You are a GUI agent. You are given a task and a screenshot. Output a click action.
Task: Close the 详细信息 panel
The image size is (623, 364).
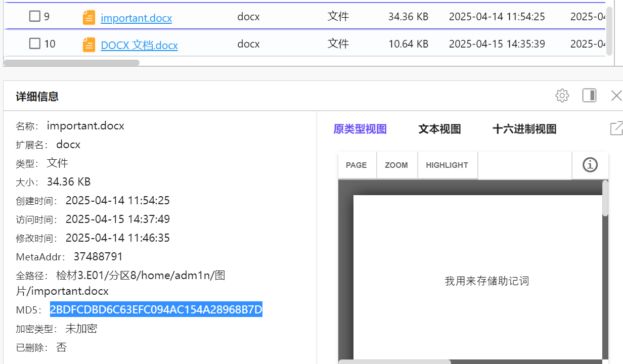[x=616, y=95]
